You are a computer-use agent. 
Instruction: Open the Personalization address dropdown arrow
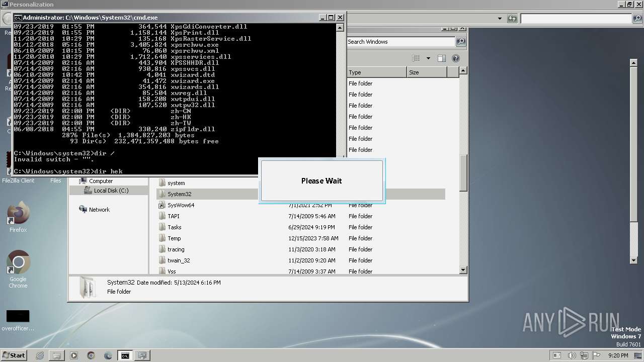(x=500, y=19)
